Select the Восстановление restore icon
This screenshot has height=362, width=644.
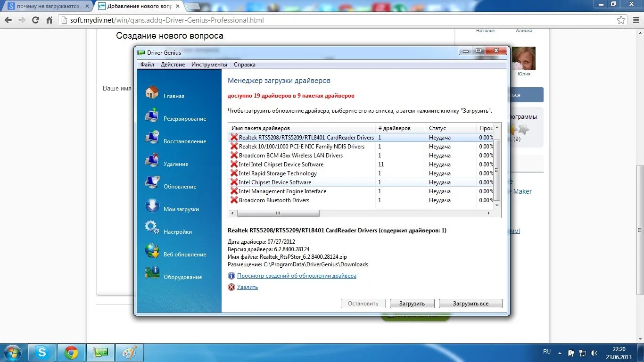(x=152, y=137)
